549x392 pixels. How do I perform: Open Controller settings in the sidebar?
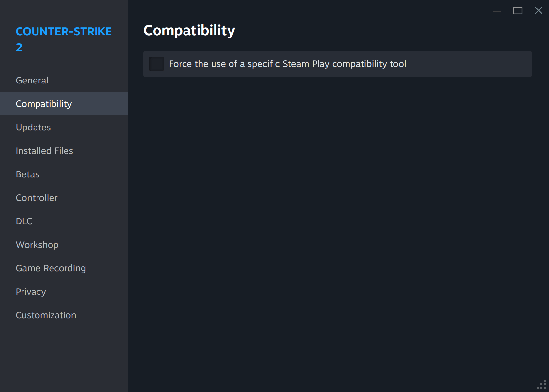37,198
